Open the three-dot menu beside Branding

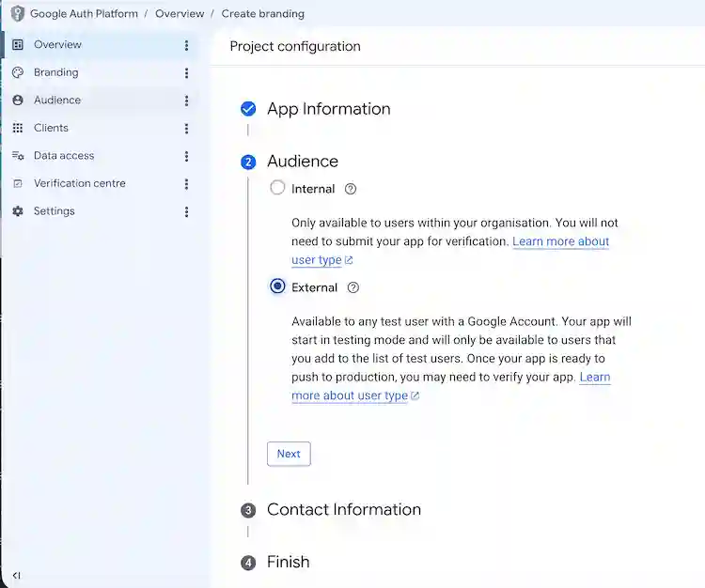(x=187, y=73)
